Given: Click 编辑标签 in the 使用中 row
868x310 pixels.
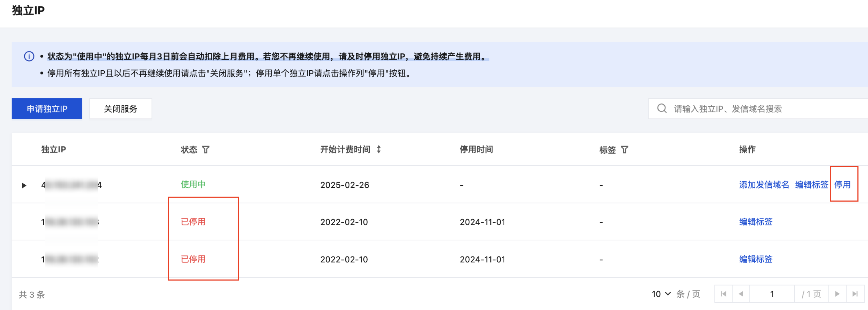Looking at the screenshot, I should click(x=811, y=185).
